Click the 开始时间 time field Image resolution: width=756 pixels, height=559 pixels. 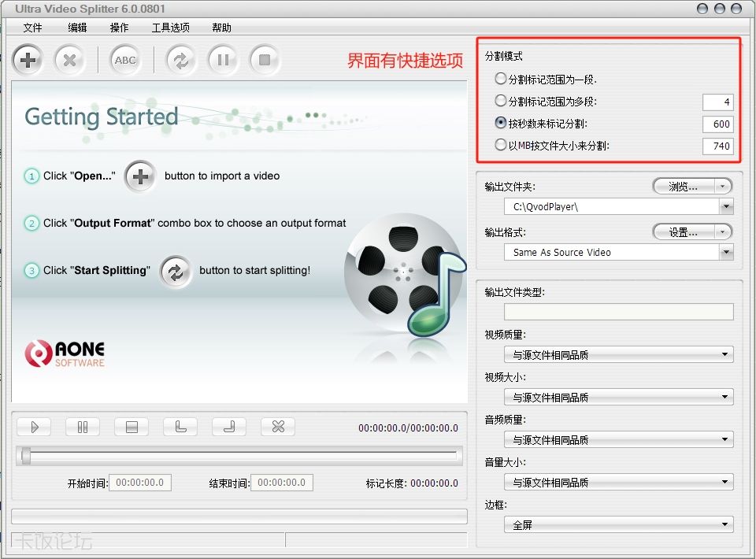pos(140,483)
